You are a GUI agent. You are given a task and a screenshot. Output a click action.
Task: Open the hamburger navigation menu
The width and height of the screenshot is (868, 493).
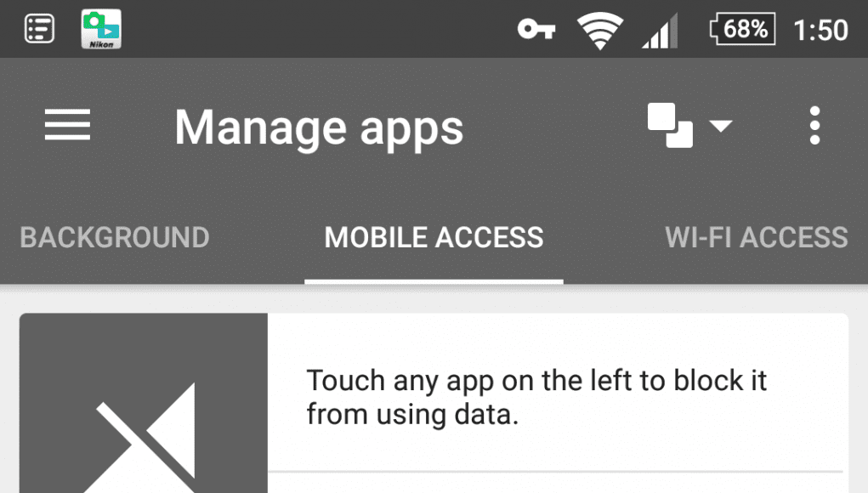[67, 124]
